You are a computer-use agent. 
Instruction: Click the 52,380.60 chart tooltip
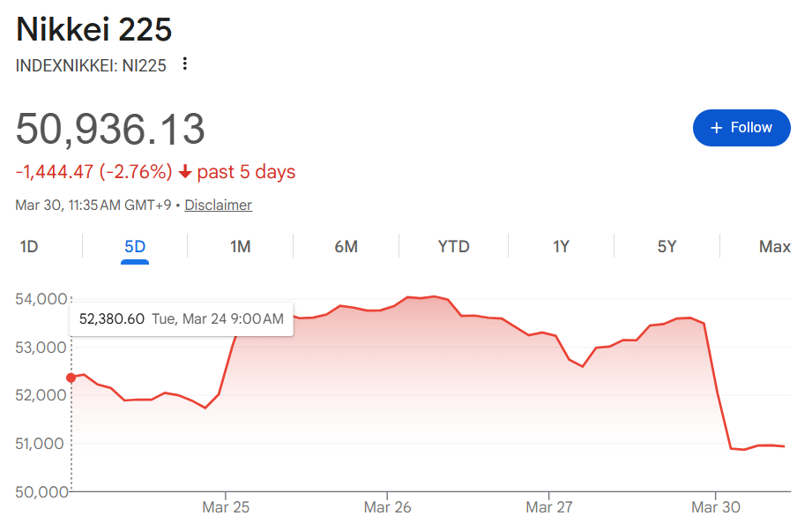181,319
